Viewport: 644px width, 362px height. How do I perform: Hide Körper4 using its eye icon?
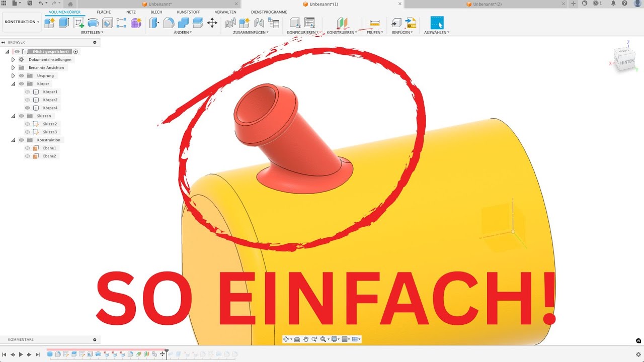[28, 108]
